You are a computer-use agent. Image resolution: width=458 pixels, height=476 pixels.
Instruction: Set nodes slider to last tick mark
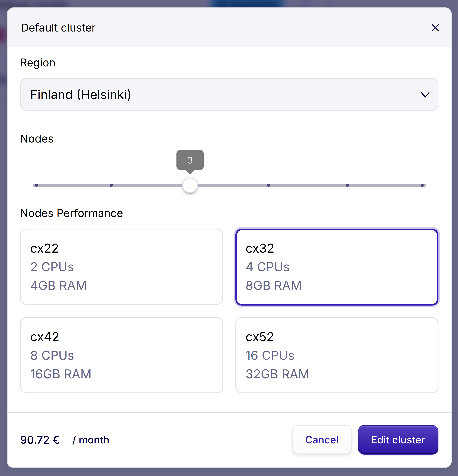[x=422, y=185]
